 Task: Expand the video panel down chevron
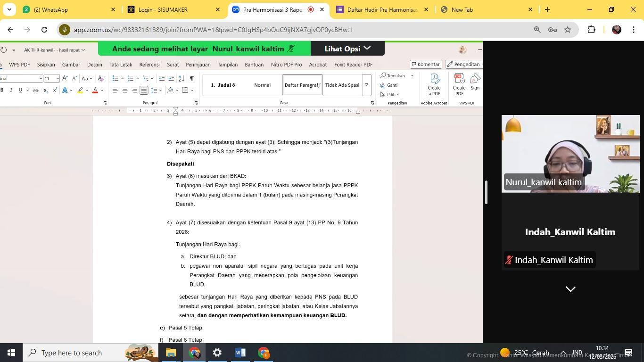pos(570,289)
